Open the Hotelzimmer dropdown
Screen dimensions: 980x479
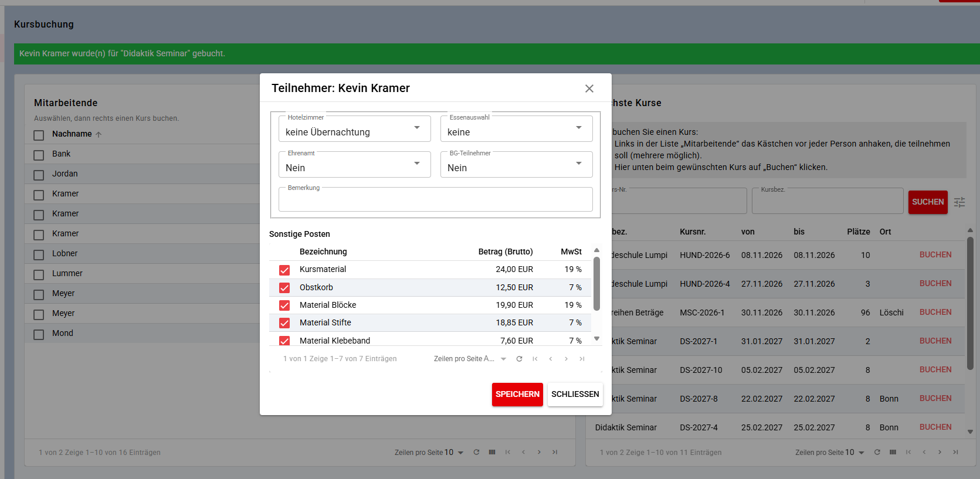pyautogui.click(x=354, y=128)
